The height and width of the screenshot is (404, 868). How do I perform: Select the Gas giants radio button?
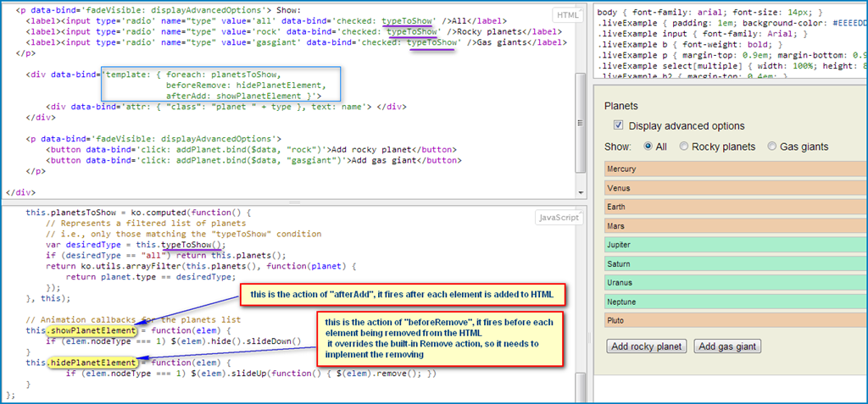[771, 147]
